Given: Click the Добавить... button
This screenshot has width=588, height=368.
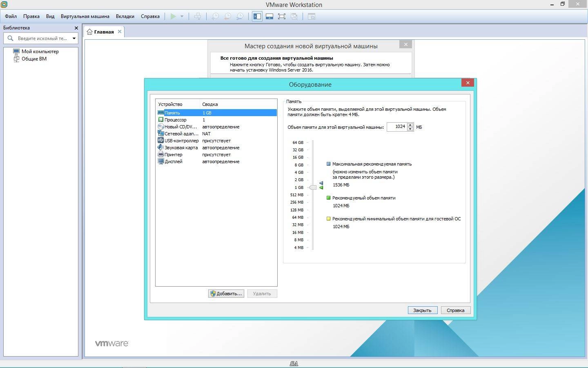Looking at the screenshot, I should tap(226, 294).
